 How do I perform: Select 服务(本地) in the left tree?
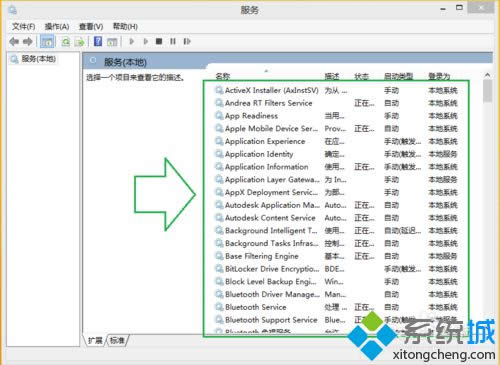point(38,59)
